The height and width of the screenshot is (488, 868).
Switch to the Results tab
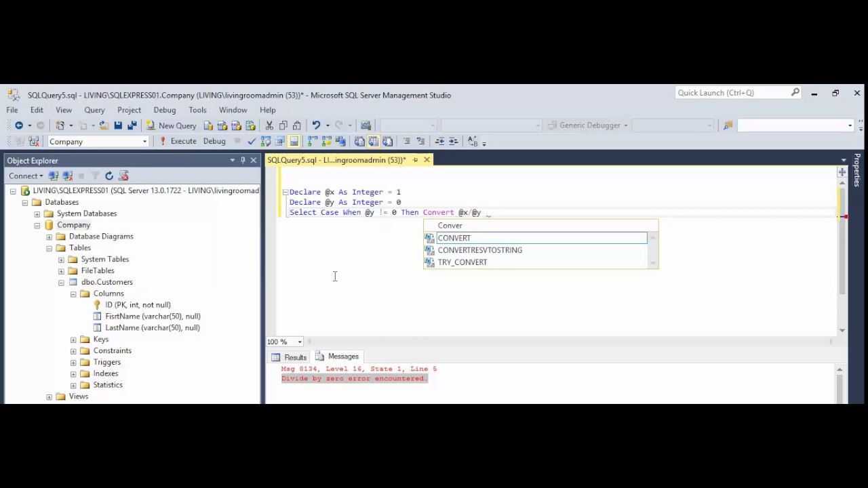click(x=290, y=357)
